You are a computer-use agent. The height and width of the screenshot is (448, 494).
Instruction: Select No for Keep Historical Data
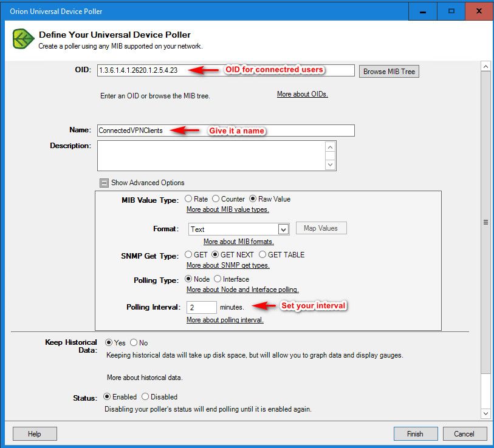coord(134,343)
